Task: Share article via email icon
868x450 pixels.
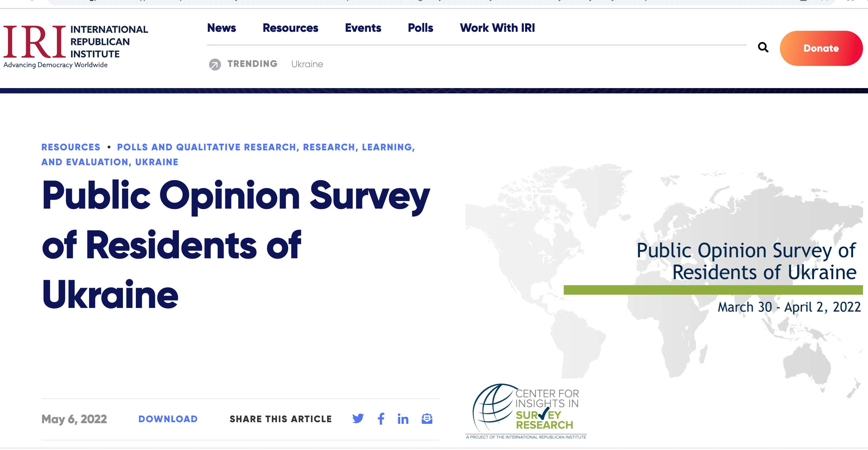Action: click(427, 419)
